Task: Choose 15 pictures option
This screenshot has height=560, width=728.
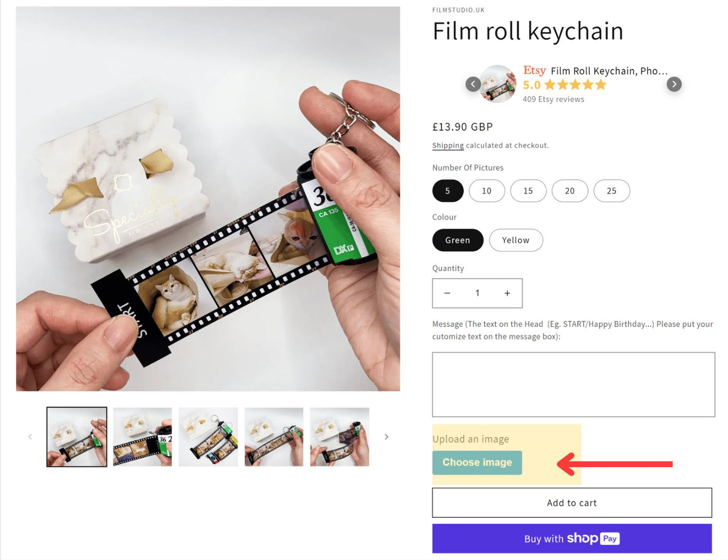Action: [528, 191]
